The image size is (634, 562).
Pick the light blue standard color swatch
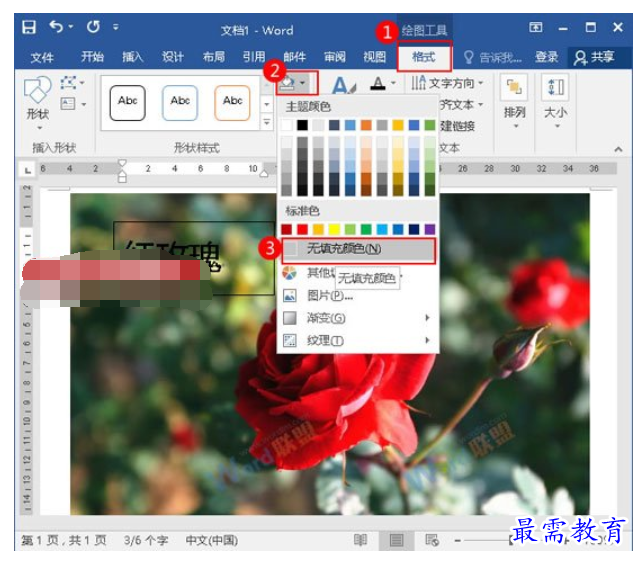[x=382, y=230]
